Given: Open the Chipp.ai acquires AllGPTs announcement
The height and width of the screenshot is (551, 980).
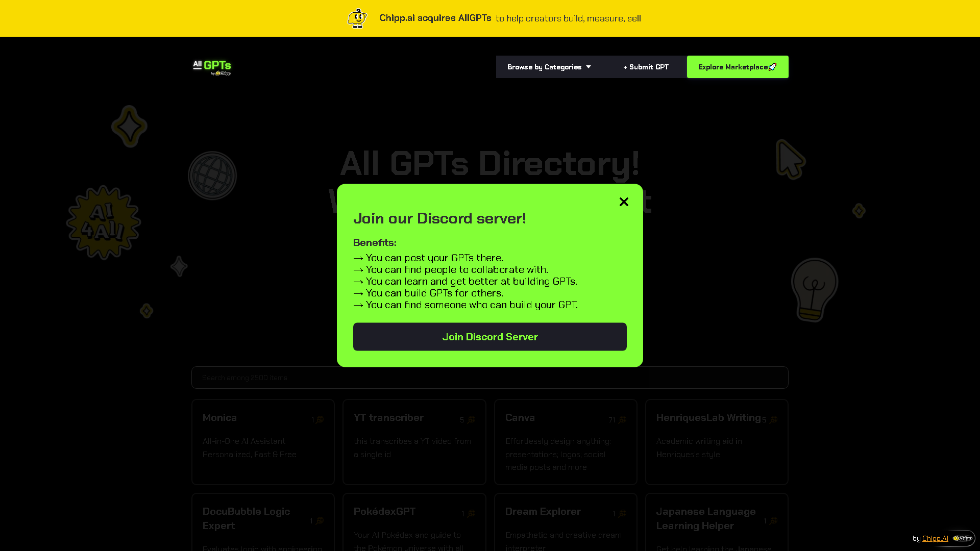Looking at the screenshot, I should [435, 18].
